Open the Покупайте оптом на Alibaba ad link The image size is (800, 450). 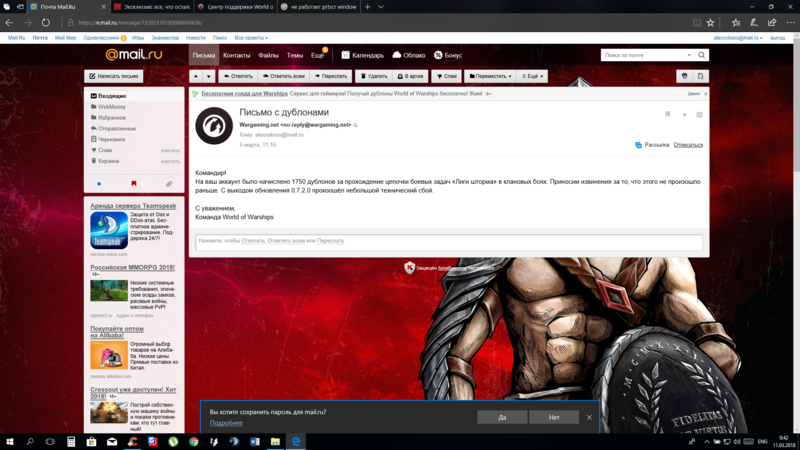pos(117,332)
